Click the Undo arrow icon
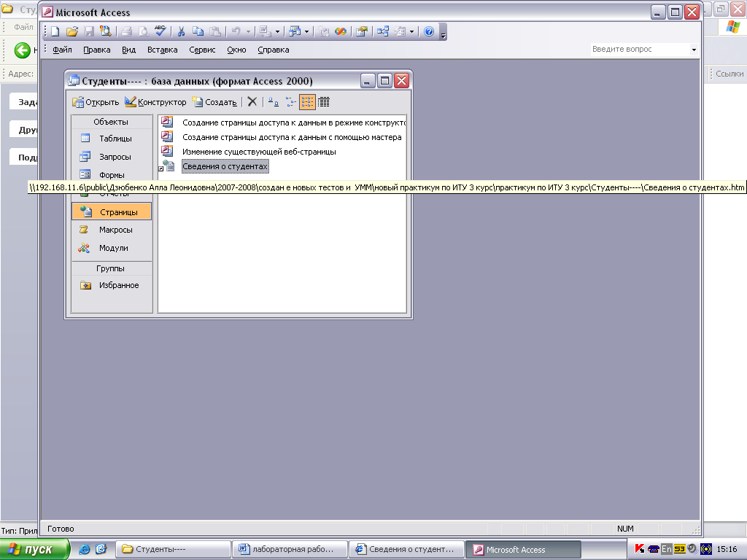747x560 pixels. tap(236, 32)
